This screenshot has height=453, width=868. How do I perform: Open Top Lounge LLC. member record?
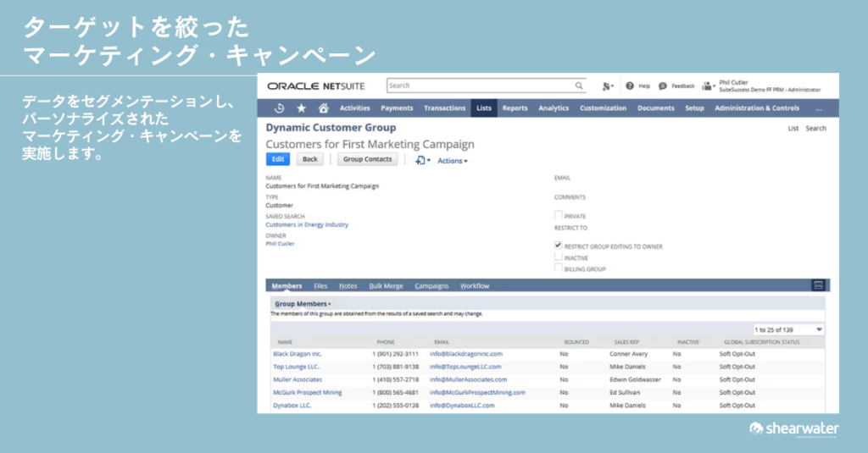coord(296,367)
